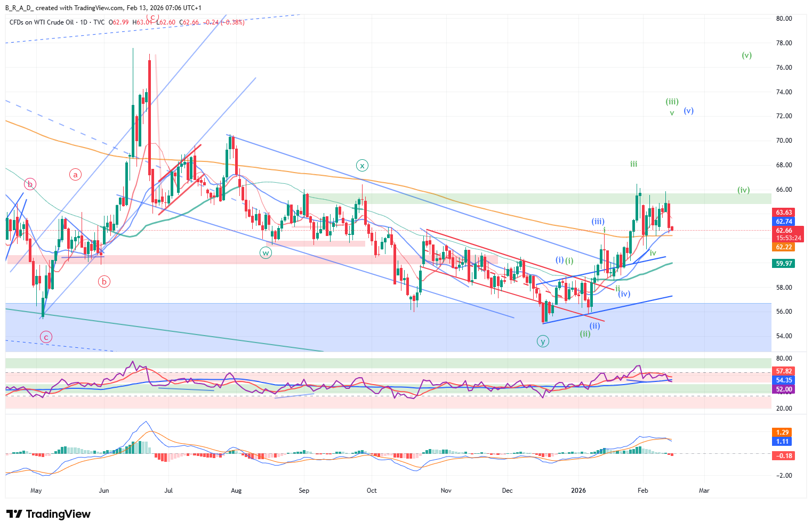Screen dimensions: 812x530
Task: Select the circled w wave label
Action: click(x=266, y=253)
